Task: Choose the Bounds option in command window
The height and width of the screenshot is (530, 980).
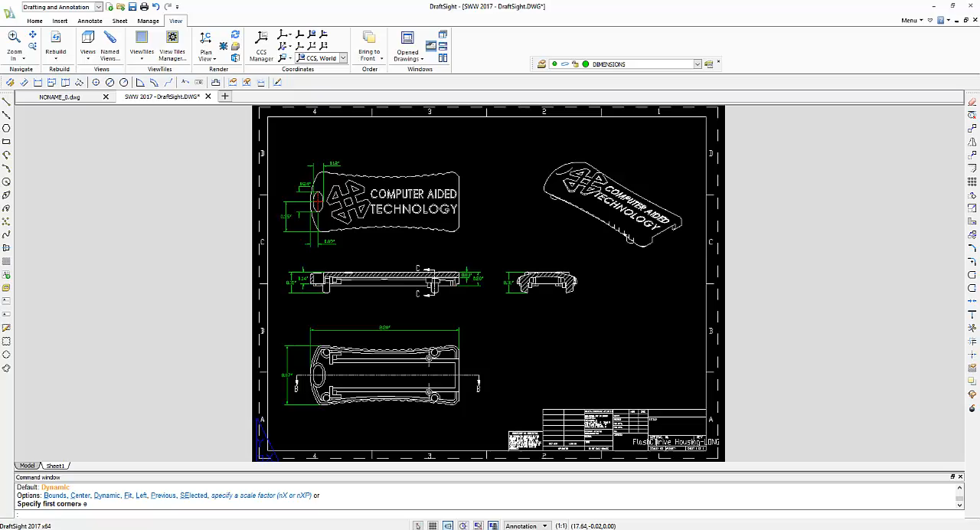Action: click(55, 496)
